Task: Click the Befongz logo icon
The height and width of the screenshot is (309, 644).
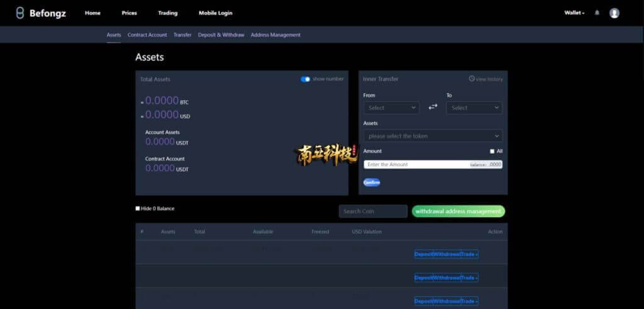Action: pyautogui.click(x=20, y=13)
